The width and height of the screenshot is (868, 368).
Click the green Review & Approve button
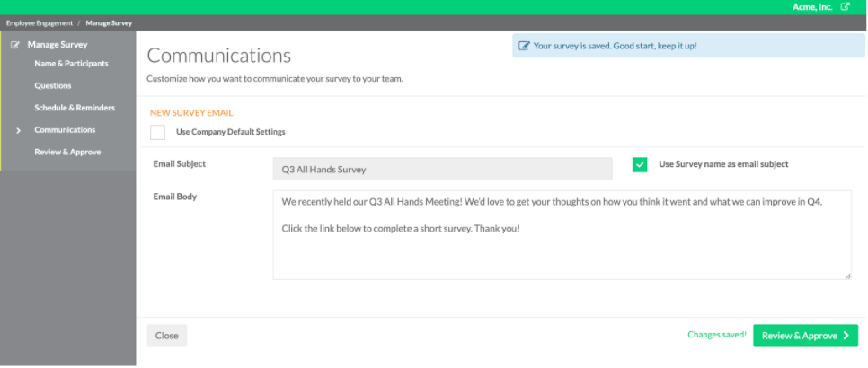click(805, 336)
